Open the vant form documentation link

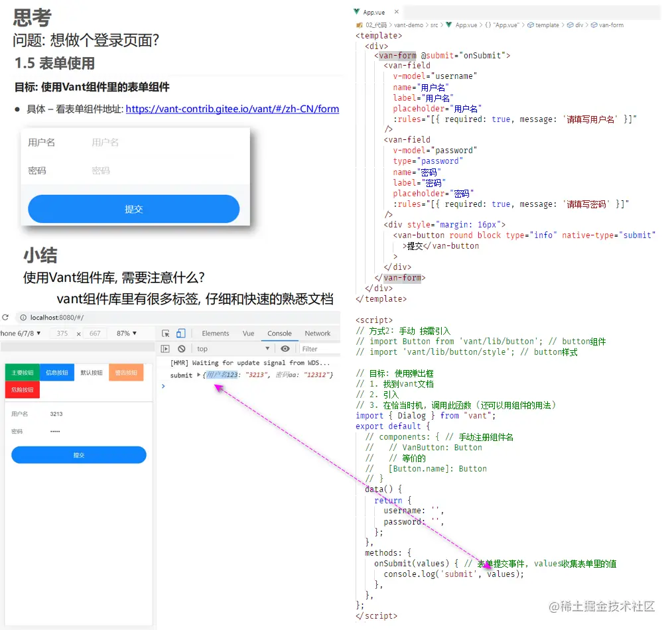(232, 109)
